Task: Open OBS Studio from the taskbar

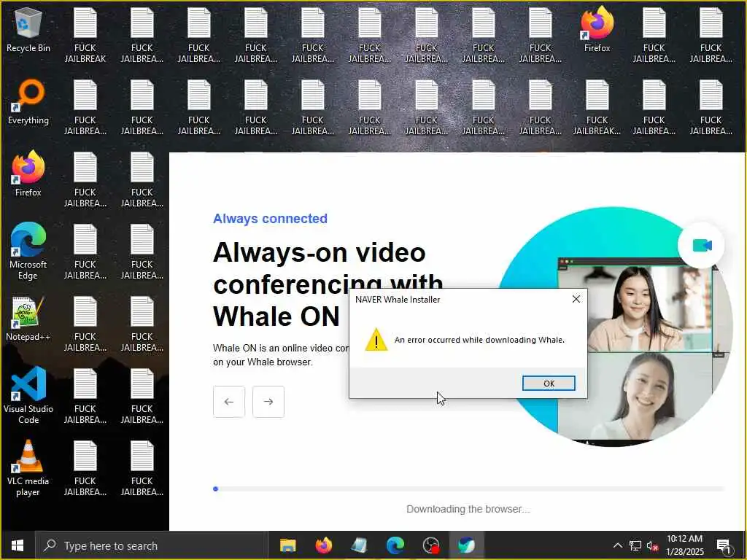Action: [x=430, y=545]
